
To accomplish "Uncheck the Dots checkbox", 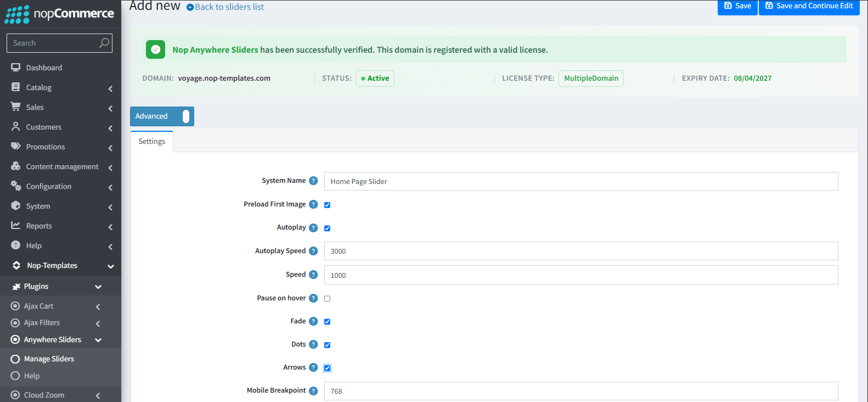I will [327, 345].
